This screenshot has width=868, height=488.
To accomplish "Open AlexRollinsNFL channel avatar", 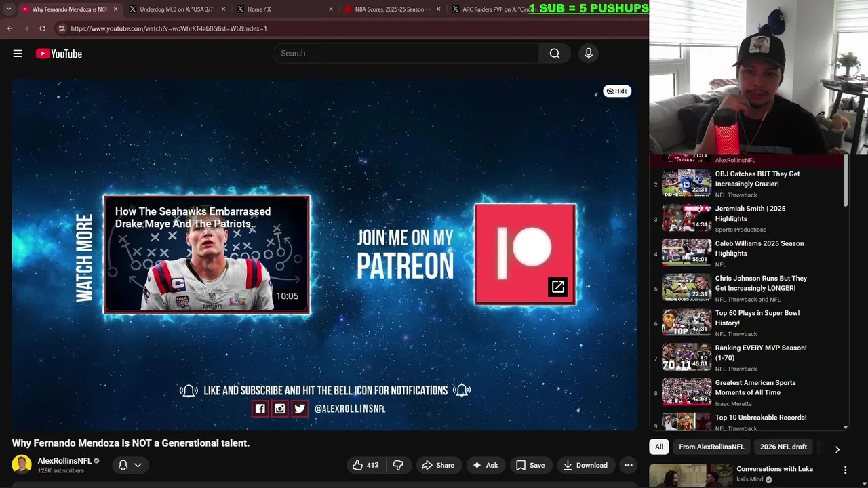I will click(22, 465).
